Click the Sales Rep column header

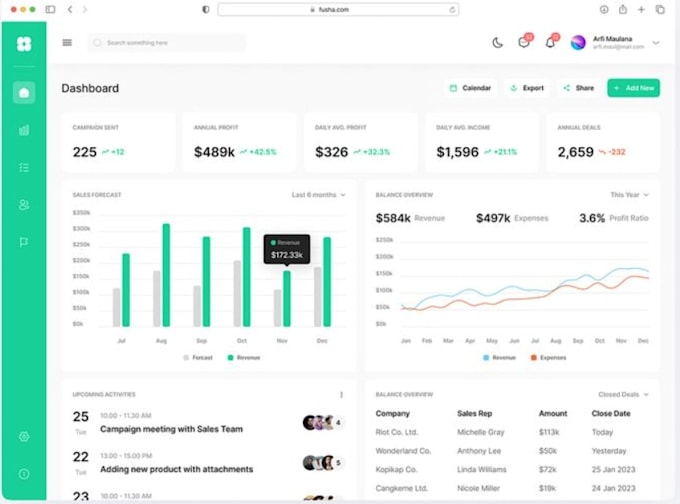474,413
